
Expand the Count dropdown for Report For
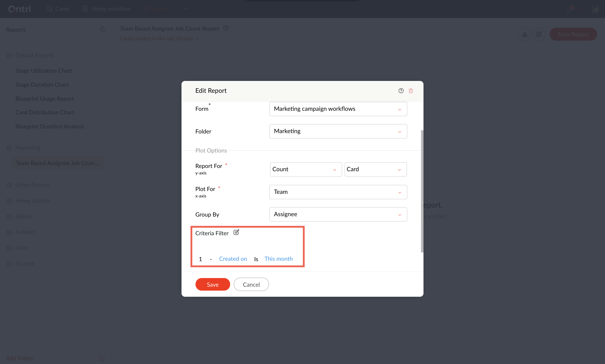pyautogui.click(x=306, y=169)
